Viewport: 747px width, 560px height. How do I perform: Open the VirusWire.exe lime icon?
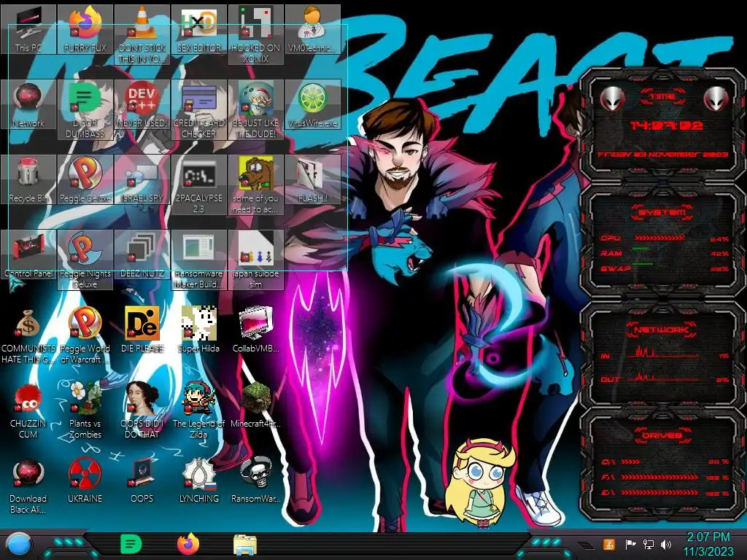312,104
